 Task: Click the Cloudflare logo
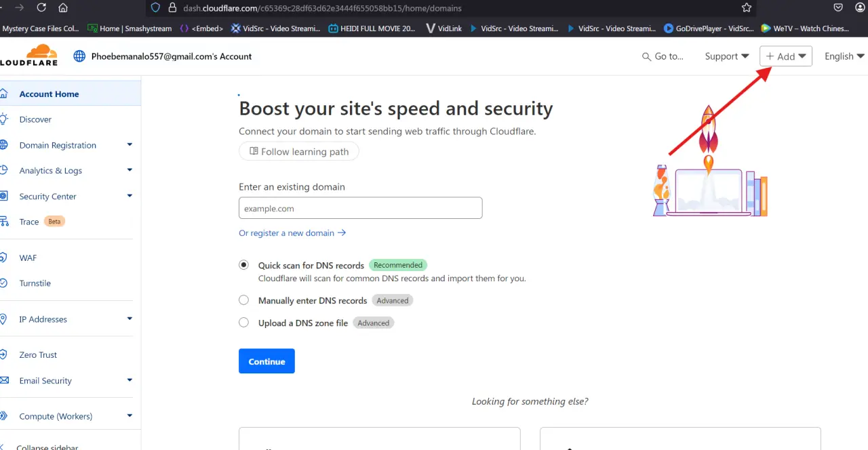[x=28, y=55]
